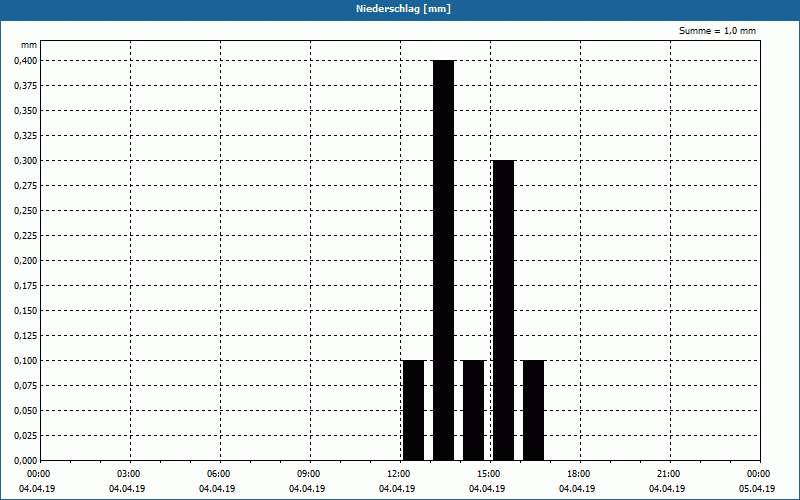Select the 05.04.19 date label

tap(757, 489)
